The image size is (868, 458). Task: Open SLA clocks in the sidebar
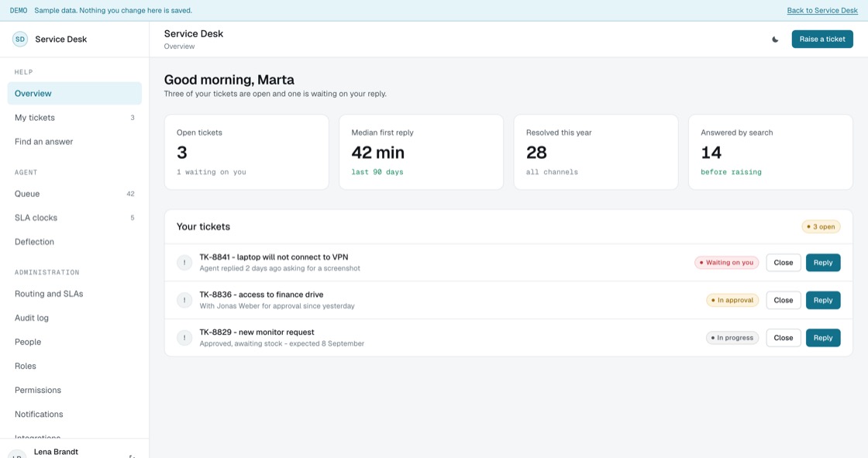(74, 218)
